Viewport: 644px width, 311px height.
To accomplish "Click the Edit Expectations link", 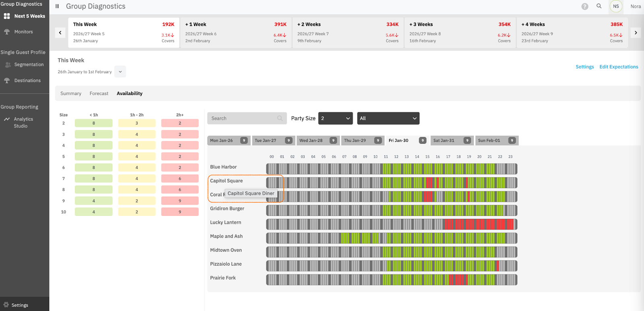I will point(619,67).
